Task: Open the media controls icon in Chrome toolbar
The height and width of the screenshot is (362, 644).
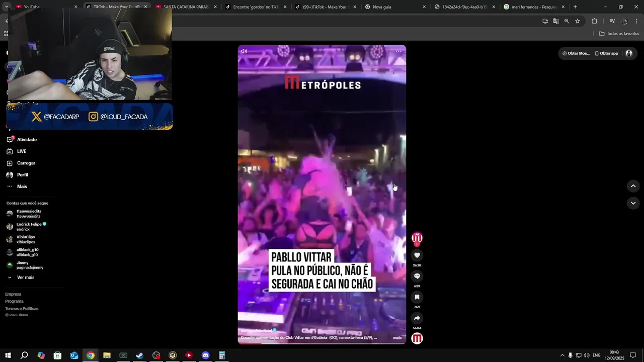Action: 612,21
